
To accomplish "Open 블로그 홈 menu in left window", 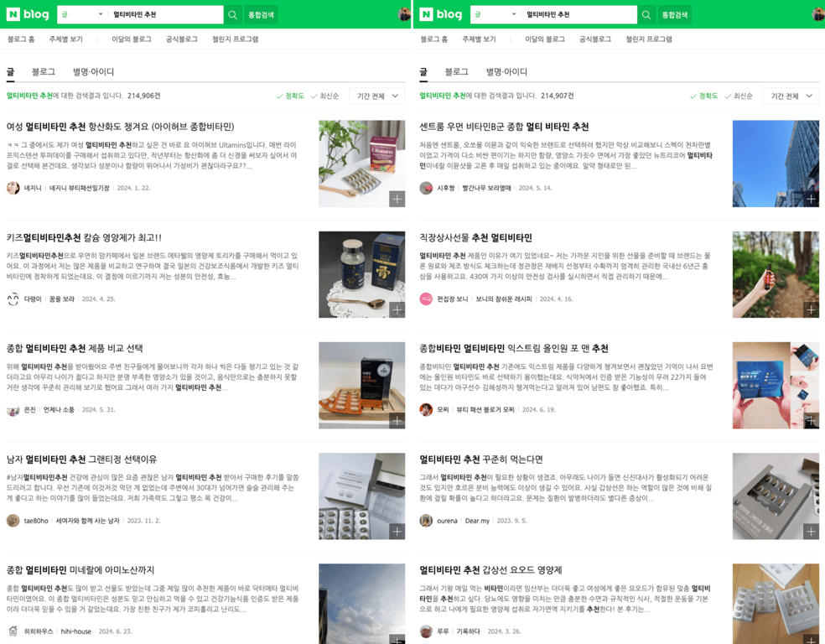I will pos(21,39).
